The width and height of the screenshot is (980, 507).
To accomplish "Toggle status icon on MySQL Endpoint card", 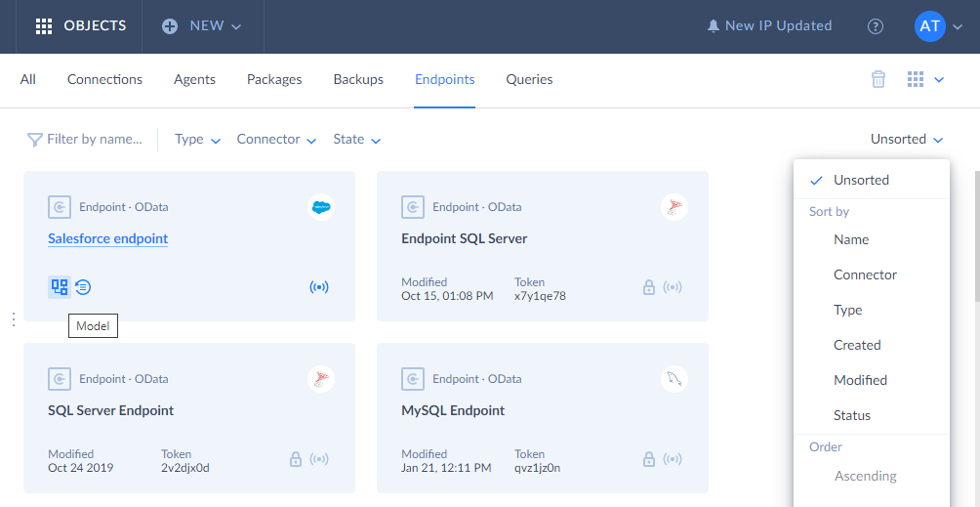I will 673,459.
